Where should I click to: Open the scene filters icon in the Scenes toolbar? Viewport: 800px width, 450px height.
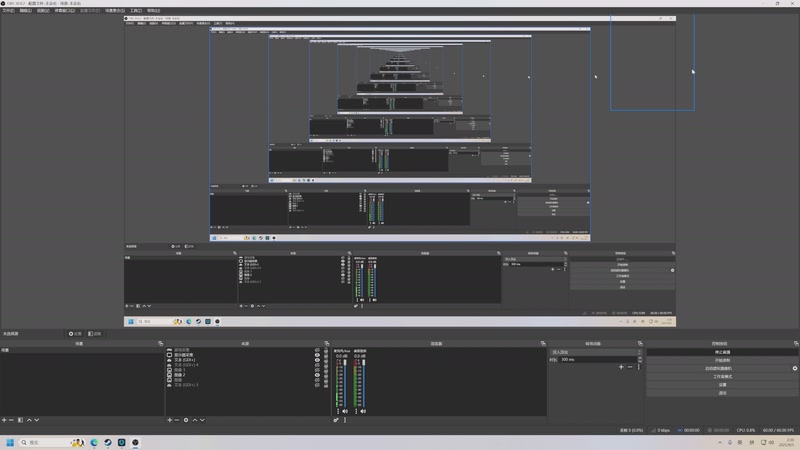[20, 420]
